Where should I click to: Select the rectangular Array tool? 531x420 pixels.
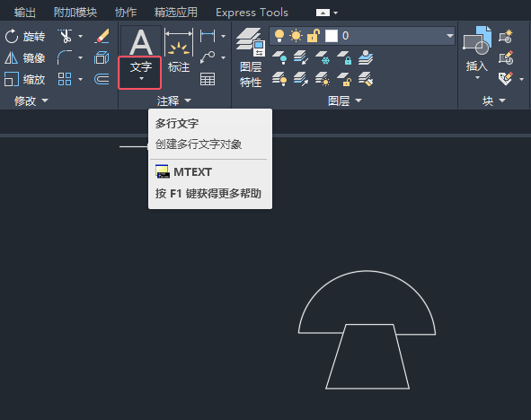(65, 79)
